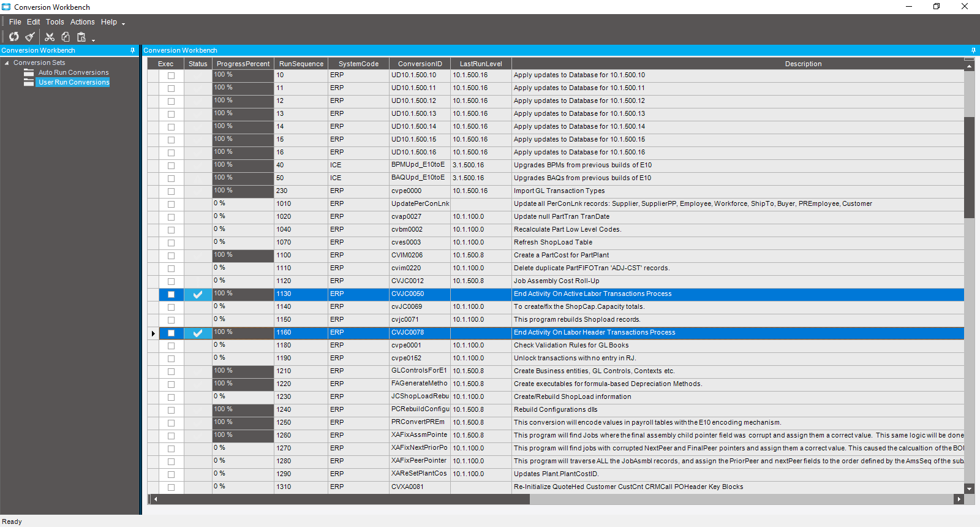The image size is (980, 527).
Task: Sort by the Exec column header
Action: pos(165,64)
